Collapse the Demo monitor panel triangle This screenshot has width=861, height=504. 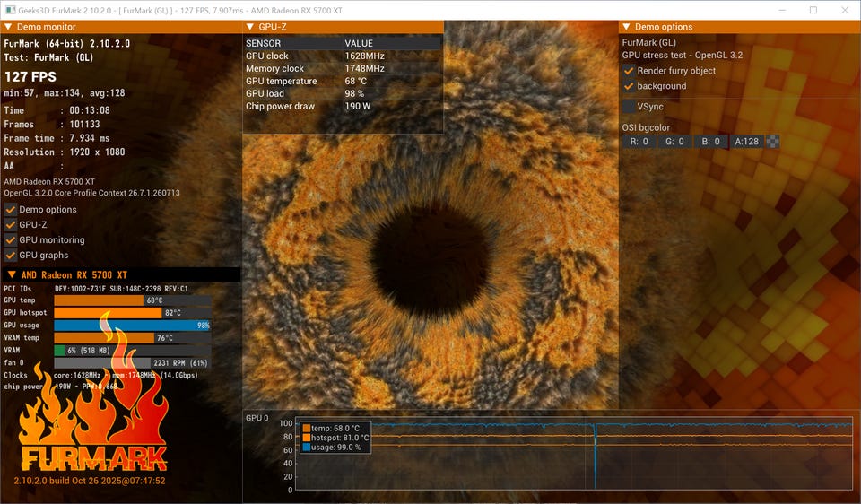coord(8,27)
